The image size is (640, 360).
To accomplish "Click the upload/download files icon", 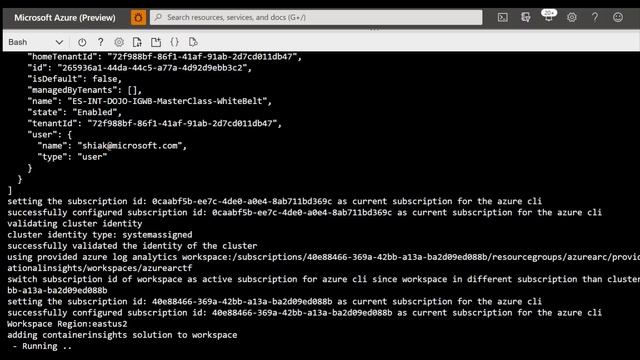I will pyautogui.click(x=137, y=42).
